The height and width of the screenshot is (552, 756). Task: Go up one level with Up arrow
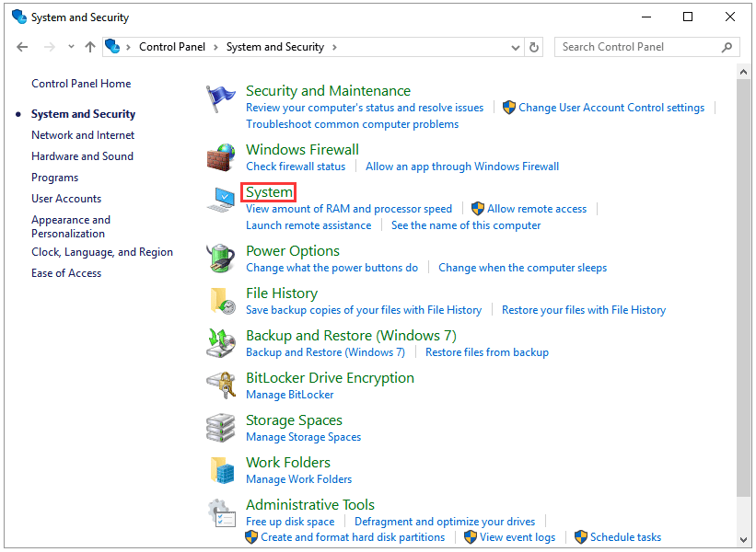pos(90,47)
